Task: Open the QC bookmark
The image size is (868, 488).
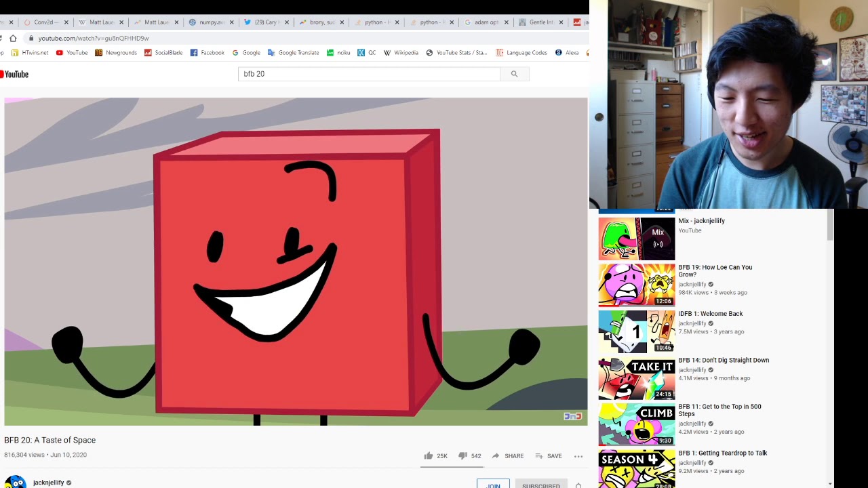Action: (x=367, y=52)
